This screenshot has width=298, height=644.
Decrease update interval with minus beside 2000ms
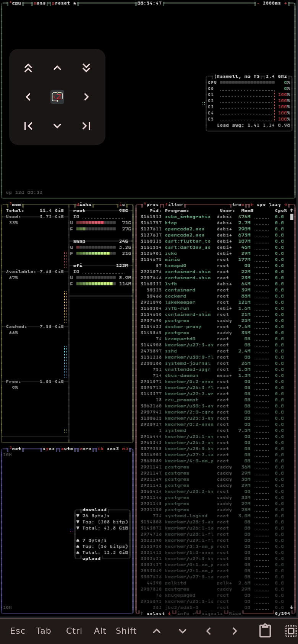point(258,3)
